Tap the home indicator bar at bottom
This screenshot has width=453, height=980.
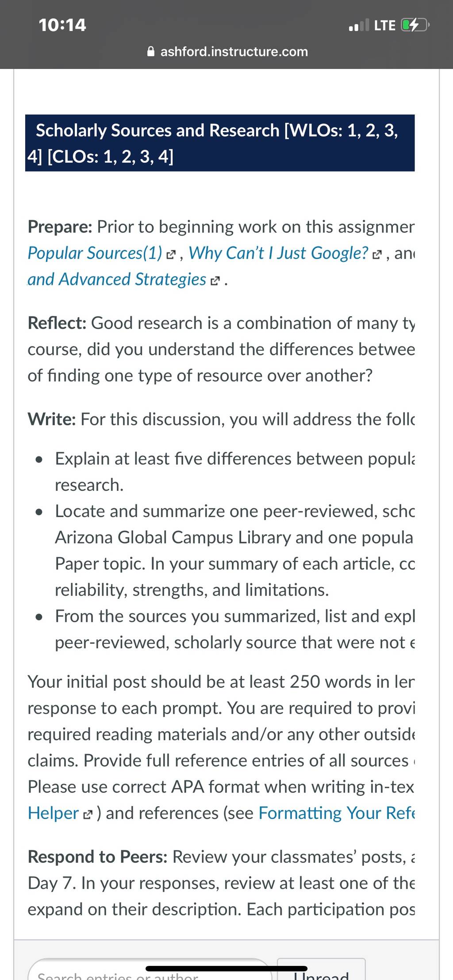coord(226,969)
